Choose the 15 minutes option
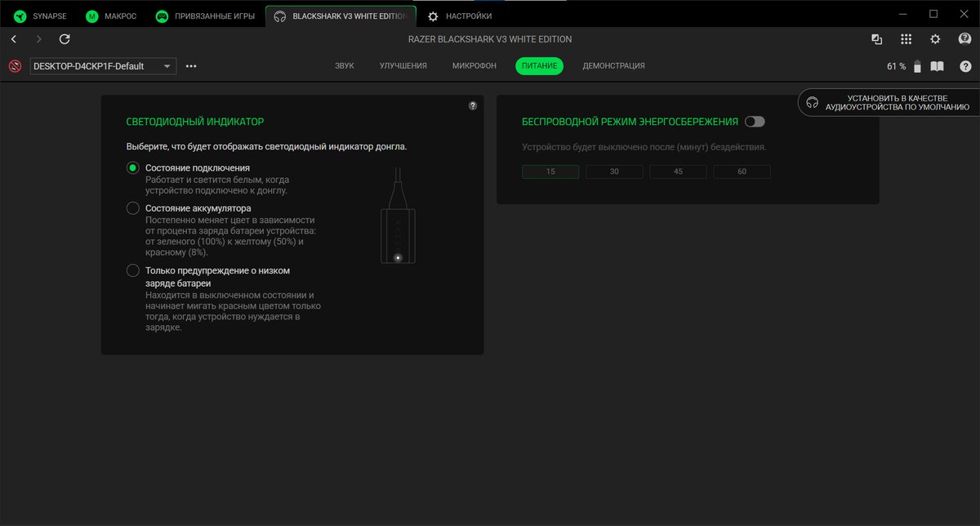 (x=550, y=172)
